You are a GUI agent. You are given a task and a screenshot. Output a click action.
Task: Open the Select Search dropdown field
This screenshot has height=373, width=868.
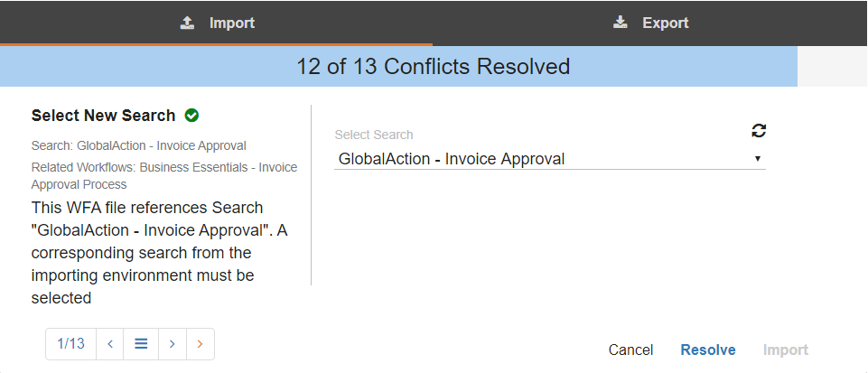(542, 159)
